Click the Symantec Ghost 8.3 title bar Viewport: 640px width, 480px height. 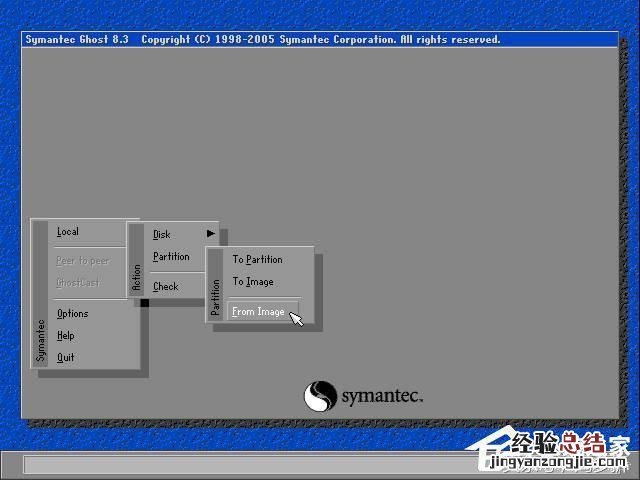click(320, 40)
